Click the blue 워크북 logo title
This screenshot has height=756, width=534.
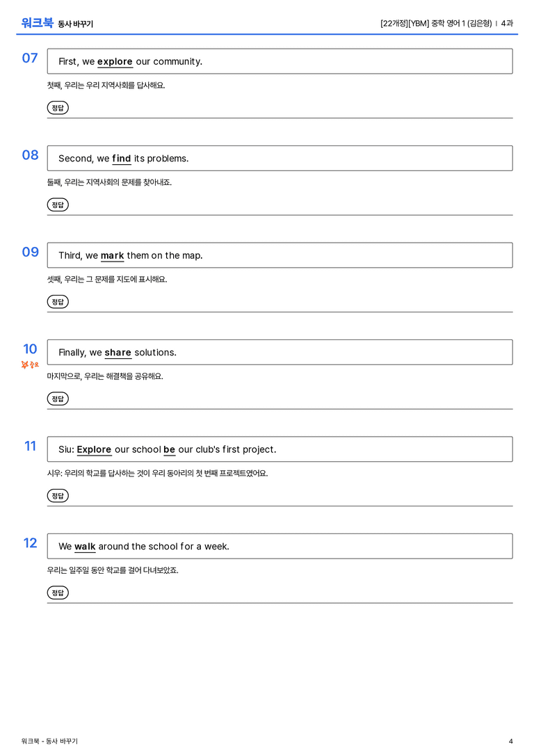coord(37,23)
